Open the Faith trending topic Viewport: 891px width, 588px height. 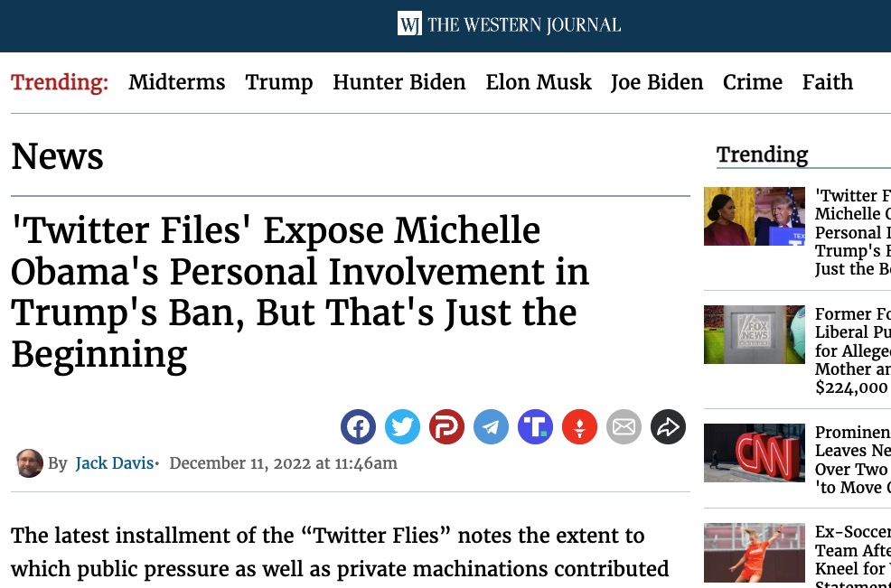click(828, 82)
